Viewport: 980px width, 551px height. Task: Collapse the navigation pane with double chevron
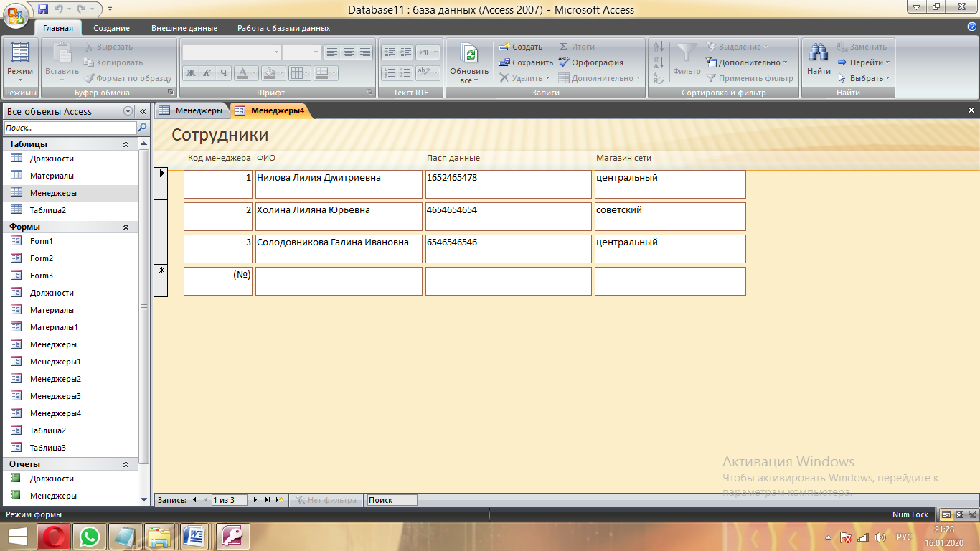click(x=142, y=111)
